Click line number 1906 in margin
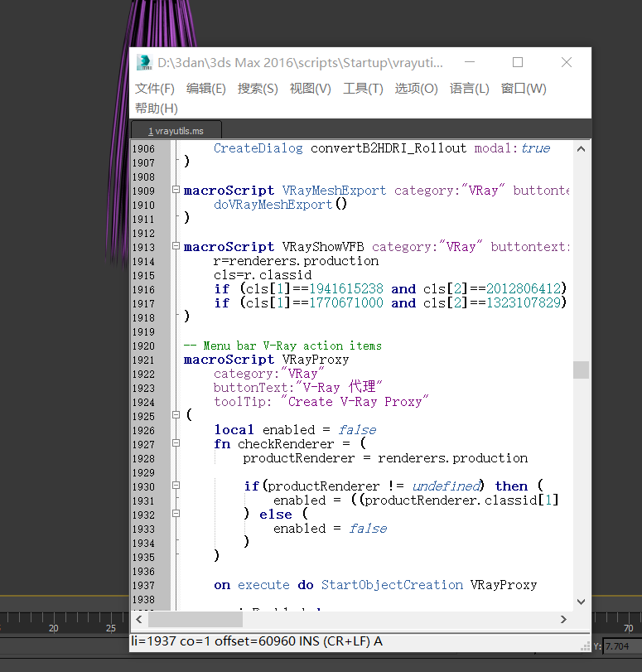 [x=143, y=148]
